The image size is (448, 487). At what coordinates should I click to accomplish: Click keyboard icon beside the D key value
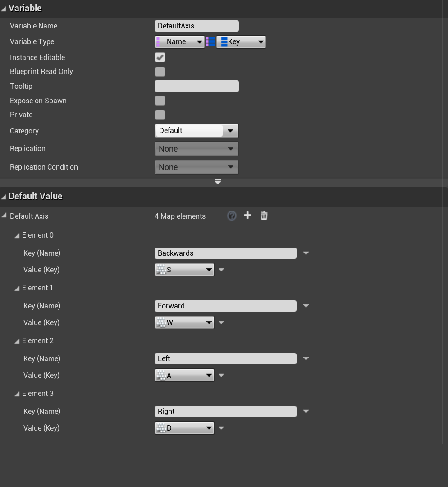[161, 428]
